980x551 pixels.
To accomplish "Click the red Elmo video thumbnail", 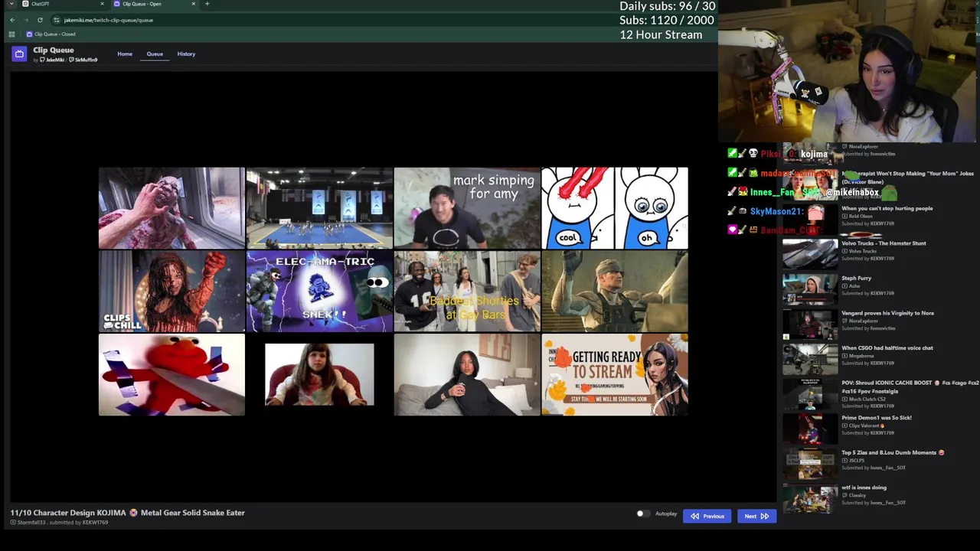I will pos(171,375).
